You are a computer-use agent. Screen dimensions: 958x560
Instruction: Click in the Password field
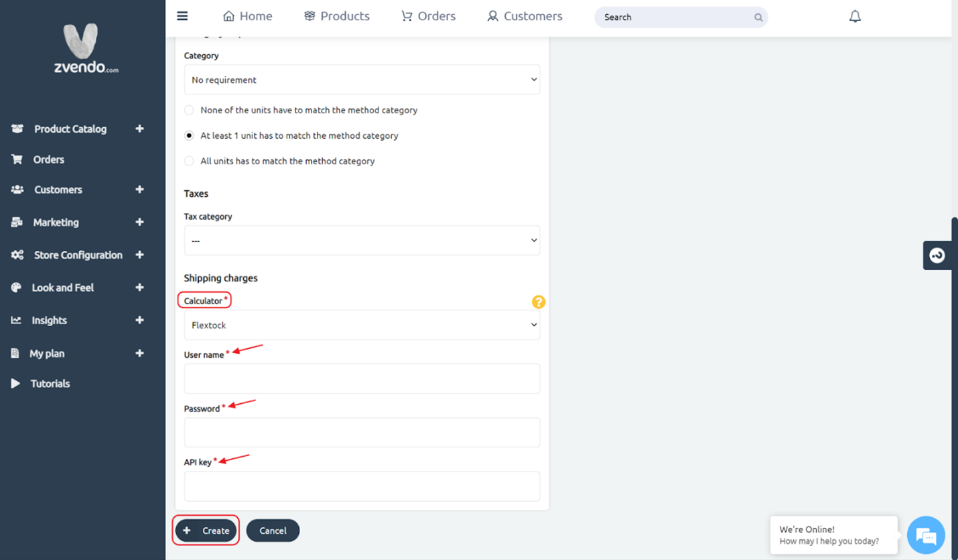[362, 432]
